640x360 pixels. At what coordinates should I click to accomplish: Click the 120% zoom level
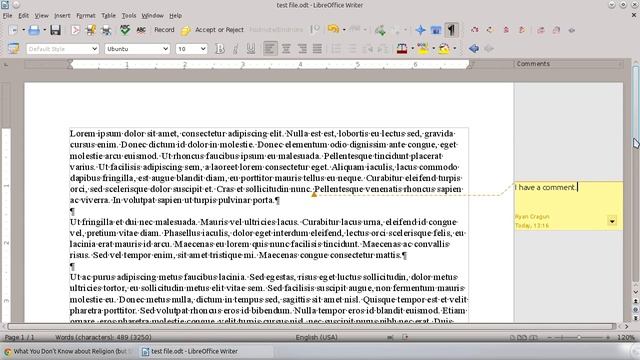click(x=626, y=338)
